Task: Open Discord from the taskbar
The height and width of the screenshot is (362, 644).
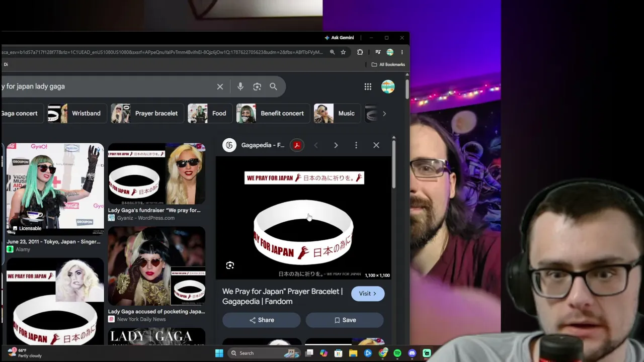Action: (x=412, y=353)
